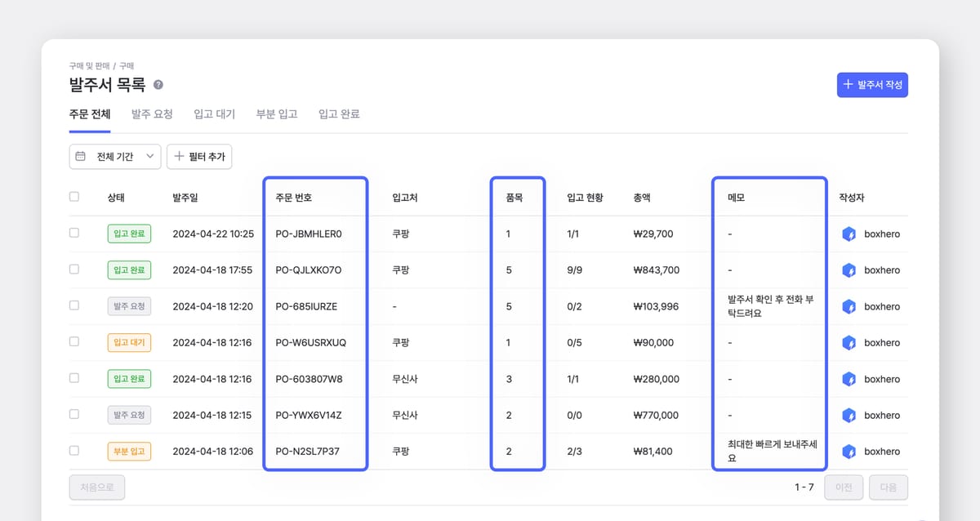Image resolution: width=980 pixels, height=521 pixels.
Task: Click the boxhero author icon for PO-N2SL7P37
Action: (x=849, y=452)
